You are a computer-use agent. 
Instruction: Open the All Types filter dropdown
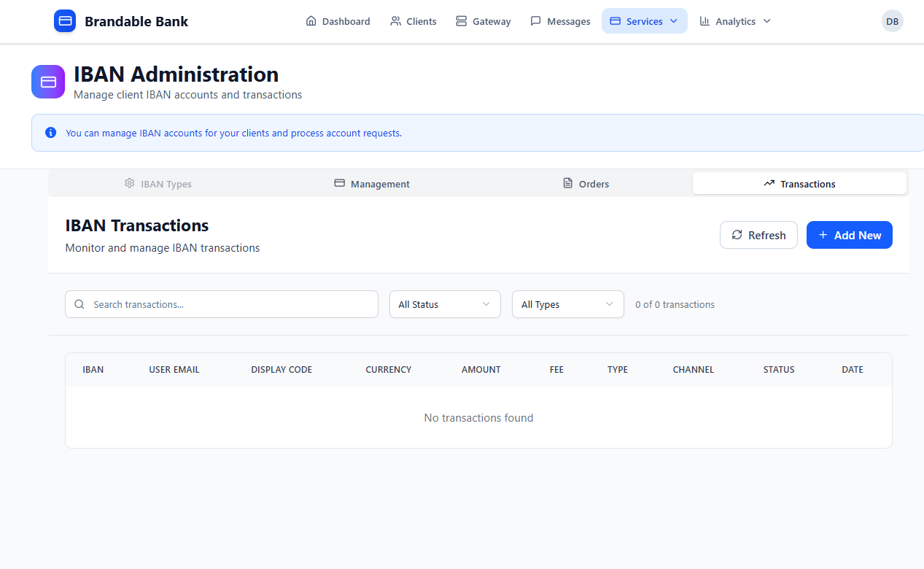tap(567, 304)
